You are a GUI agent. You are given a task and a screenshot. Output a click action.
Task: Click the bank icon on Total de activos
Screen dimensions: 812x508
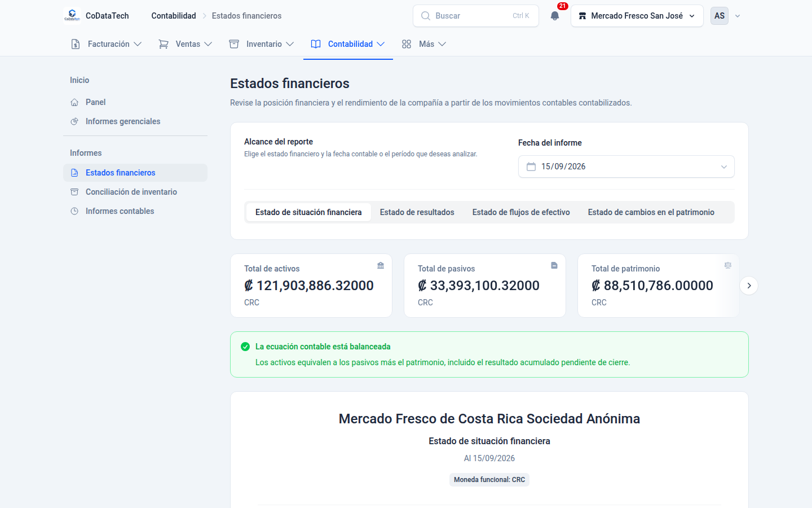click(381, 265)
